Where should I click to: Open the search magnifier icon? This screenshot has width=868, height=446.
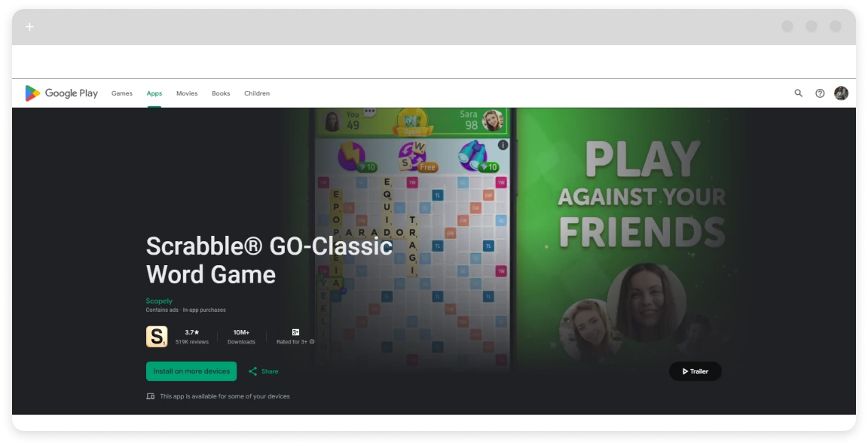pyautogui.click(x=799, y=93)
